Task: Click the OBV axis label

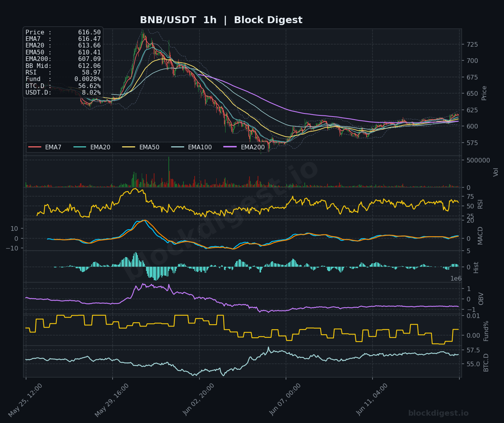Action: click(481, 299)
